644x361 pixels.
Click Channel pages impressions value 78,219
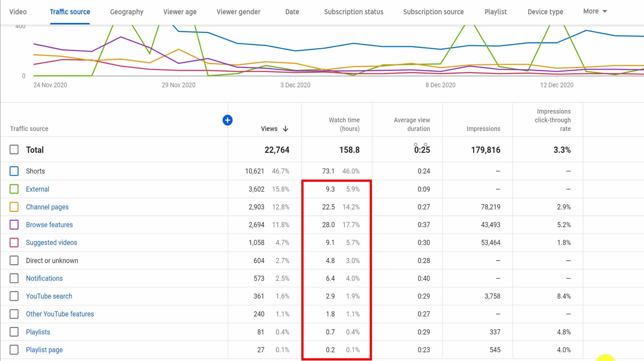coord(491,207)
